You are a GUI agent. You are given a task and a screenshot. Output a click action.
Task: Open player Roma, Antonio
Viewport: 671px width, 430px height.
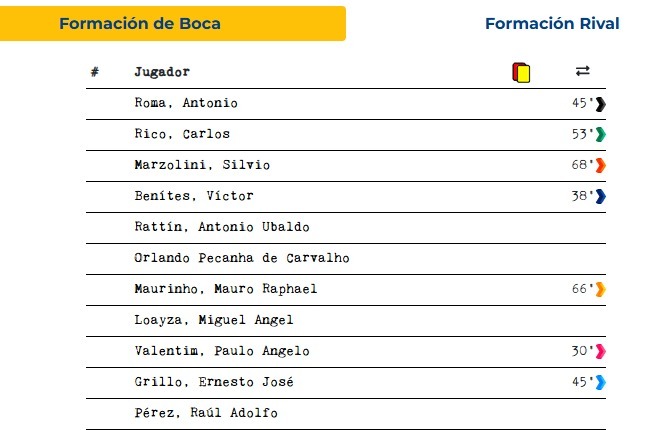186,103
